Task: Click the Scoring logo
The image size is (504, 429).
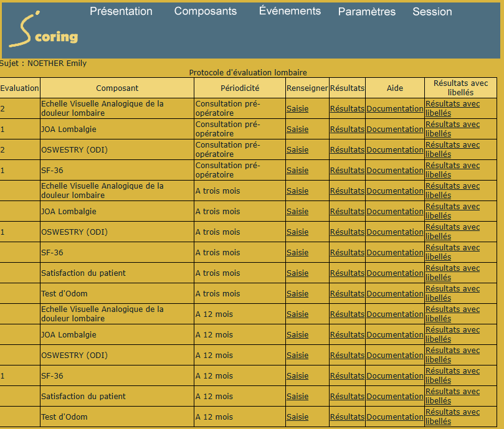Action: click(43, 32)
